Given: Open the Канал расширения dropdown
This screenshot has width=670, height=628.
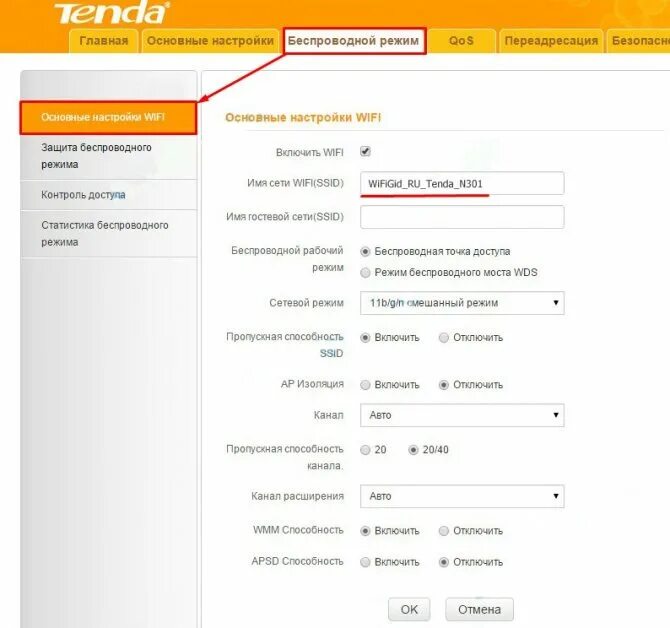Looking at the screenshot, I should click(x=462, y=496).
